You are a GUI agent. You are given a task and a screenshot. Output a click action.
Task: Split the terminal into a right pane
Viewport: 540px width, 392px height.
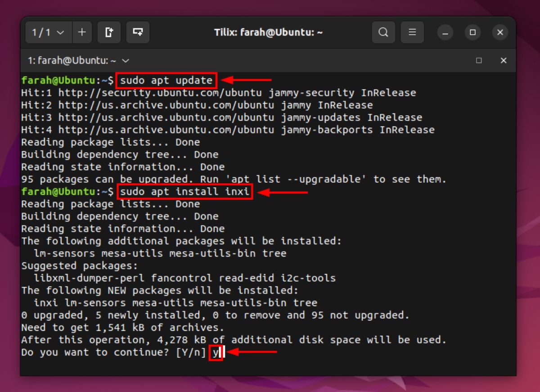click(109, 32)
